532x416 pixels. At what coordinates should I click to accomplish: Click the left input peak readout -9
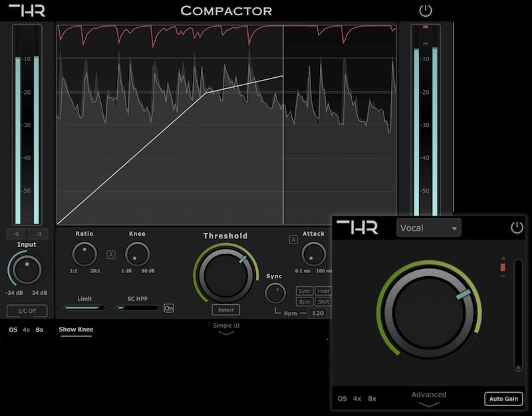pos(16,234)
